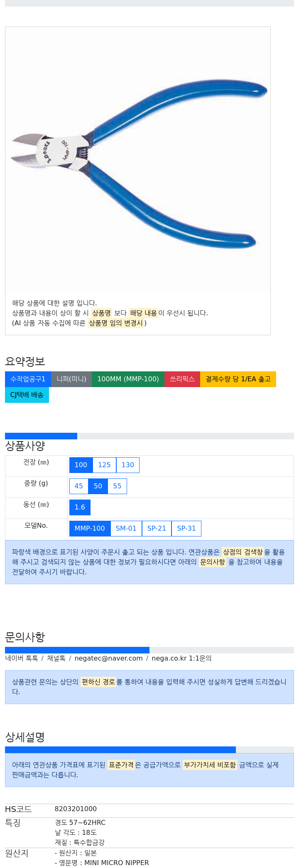Click the yellow 1/EA 출고 tag
This screenshot has height=868, width=299.
click(238, 379)
